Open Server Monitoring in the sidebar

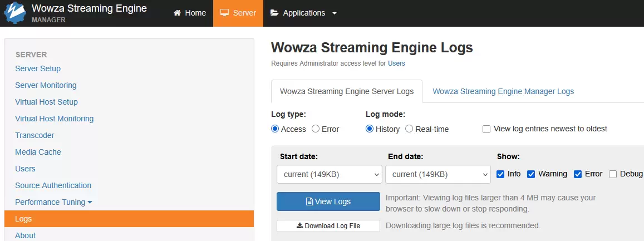(46, 85)
